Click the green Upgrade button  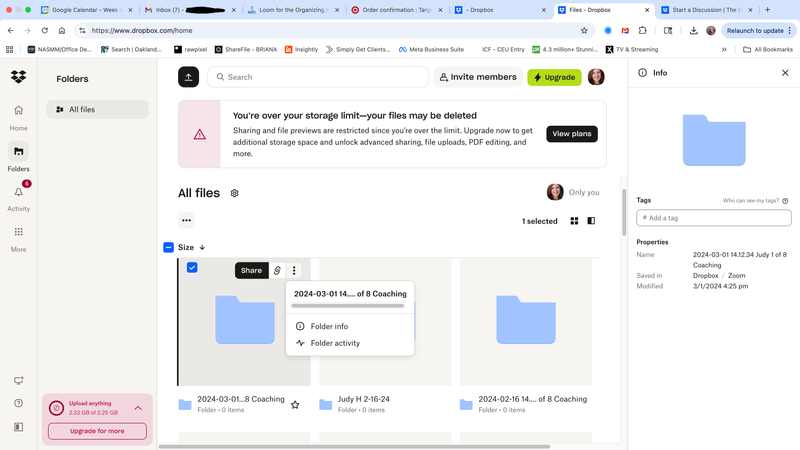(554, 77)
